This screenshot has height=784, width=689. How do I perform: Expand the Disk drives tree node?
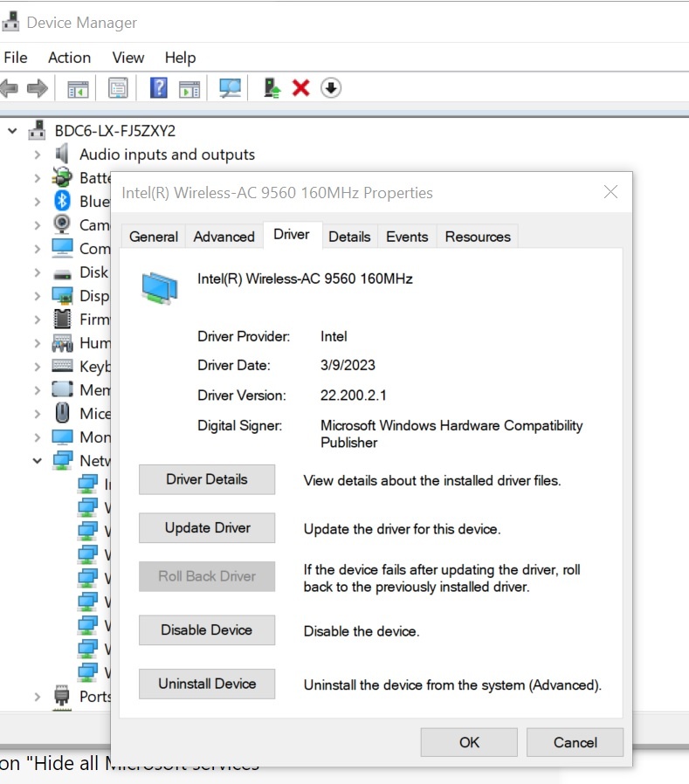coord(38,272)
